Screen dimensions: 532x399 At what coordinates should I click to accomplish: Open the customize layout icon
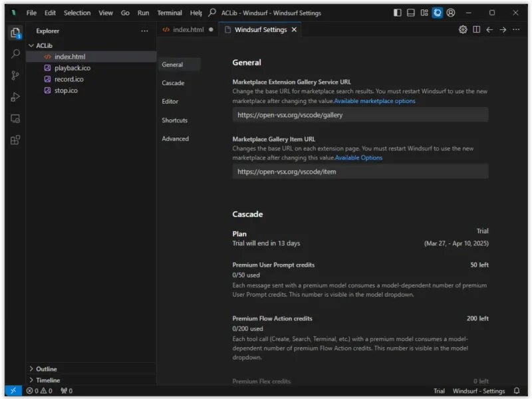coord(424,13)
